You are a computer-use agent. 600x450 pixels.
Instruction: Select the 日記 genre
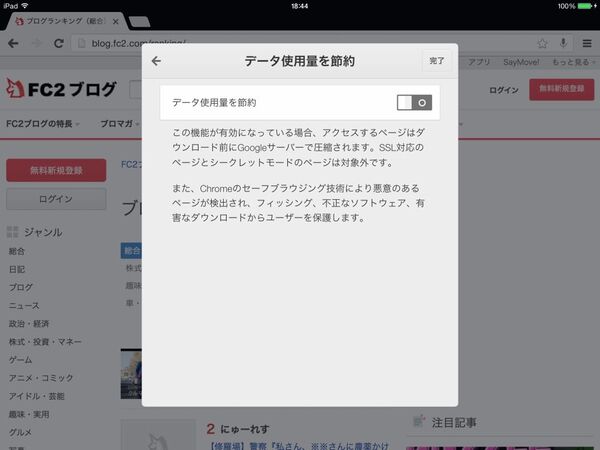click(17, 269)
